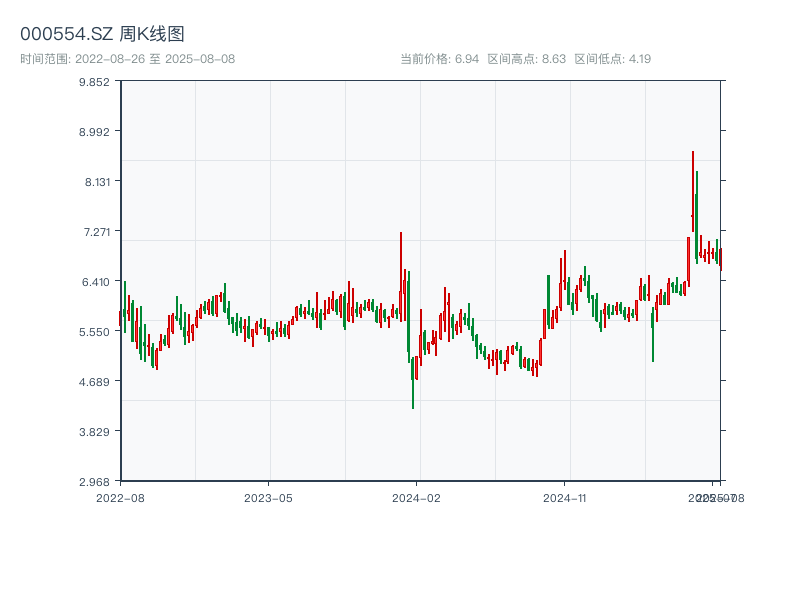Click the interval low label 区间低点: 4.19
The image size is (800, 600).
point(613,59)
